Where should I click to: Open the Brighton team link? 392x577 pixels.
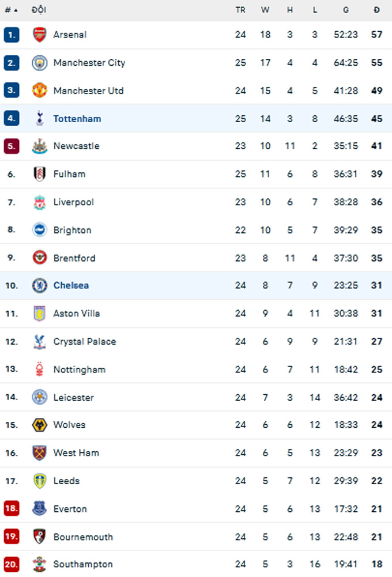72,230
